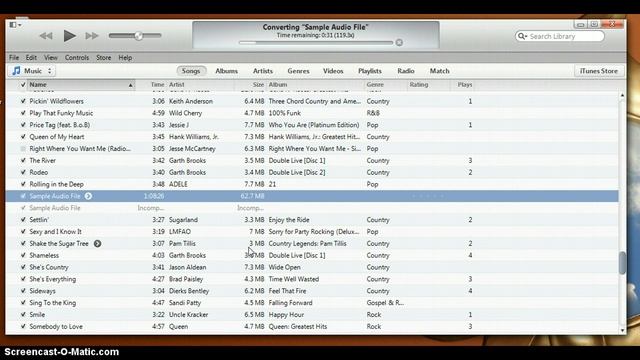Open the Controls menu
Screen dimensions: 640x360
pyautogui.click(x=77, y=58)
